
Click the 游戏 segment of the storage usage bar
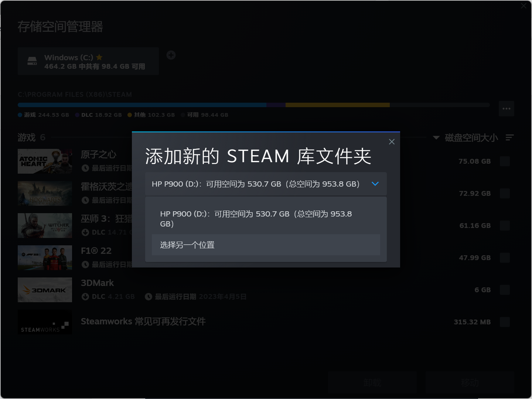click(142, 105)
